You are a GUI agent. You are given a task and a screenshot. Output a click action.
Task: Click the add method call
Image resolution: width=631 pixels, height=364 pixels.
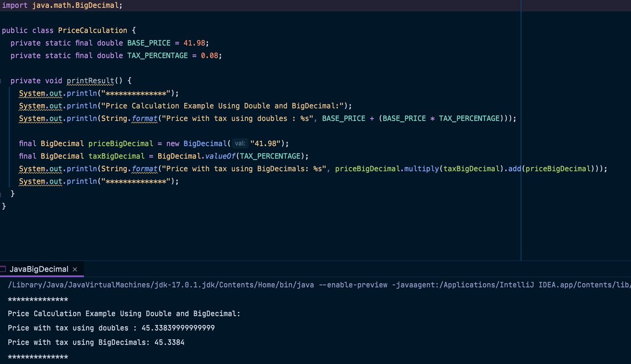(x=516, y=169)
